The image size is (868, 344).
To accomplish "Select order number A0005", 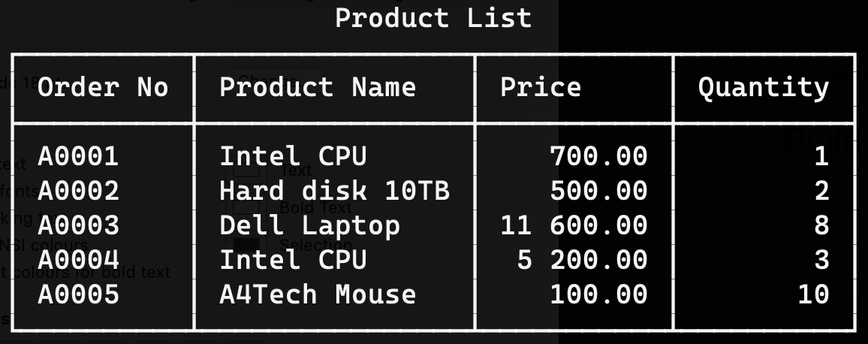I will tap(78, 294).
